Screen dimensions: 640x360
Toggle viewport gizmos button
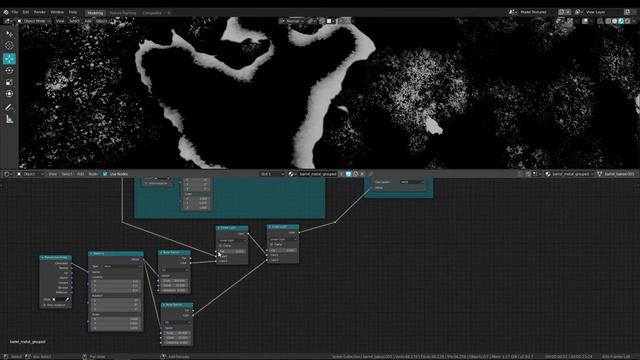point(570,21)
